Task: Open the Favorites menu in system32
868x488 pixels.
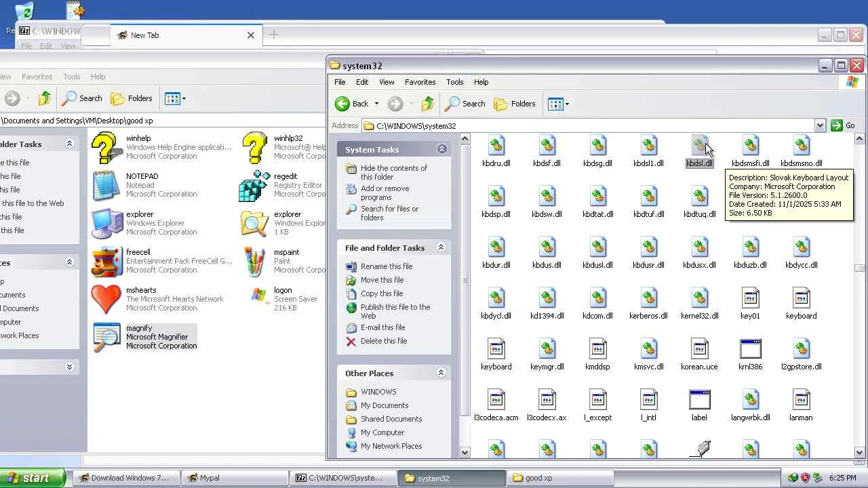Action: coord(420,82)
